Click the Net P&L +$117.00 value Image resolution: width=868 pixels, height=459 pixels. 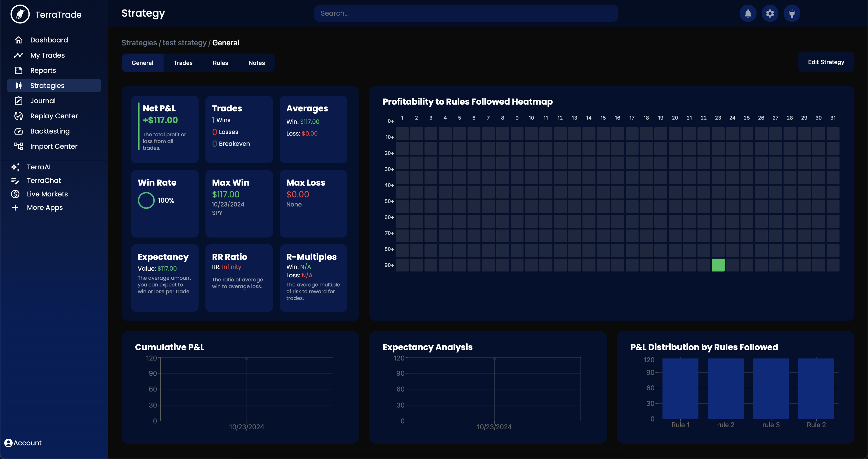160,120
